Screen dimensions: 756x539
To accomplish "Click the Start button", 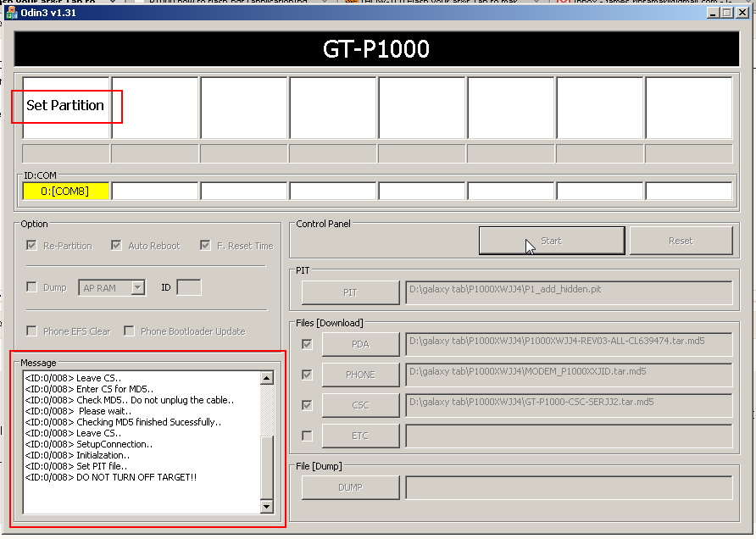I will [x=552, y=241].
